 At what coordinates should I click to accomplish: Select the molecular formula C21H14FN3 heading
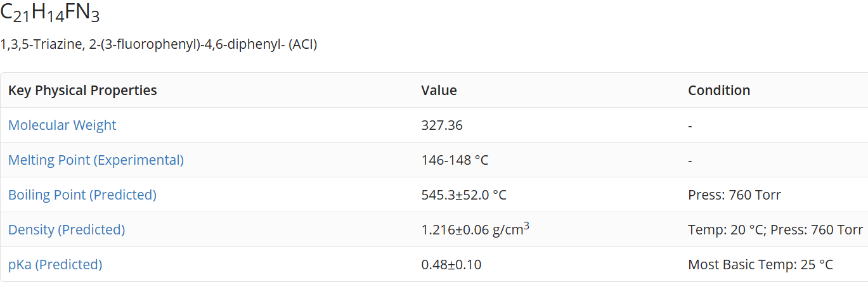click(x=50, y=12)
